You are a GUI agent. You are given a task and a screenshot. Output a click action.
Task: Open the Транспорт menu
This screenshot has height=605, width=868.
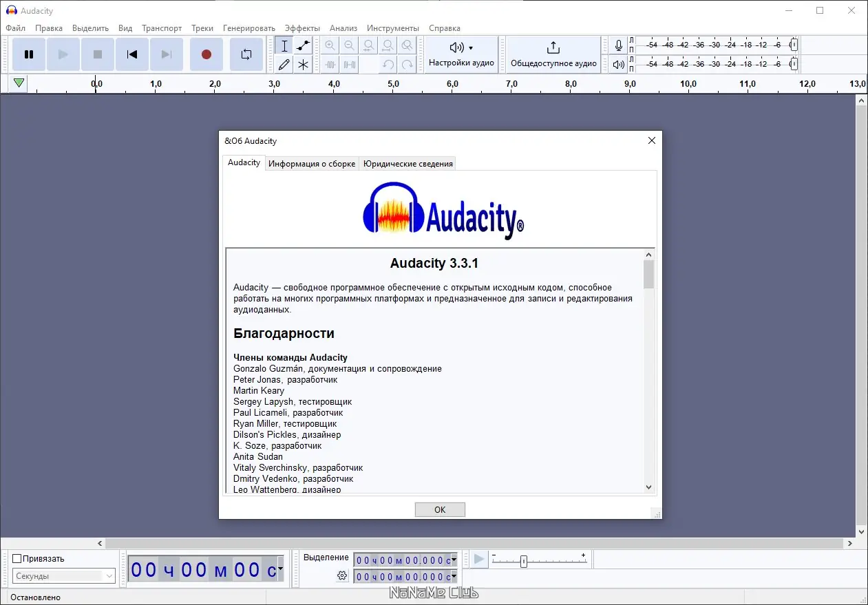[162, 28]
